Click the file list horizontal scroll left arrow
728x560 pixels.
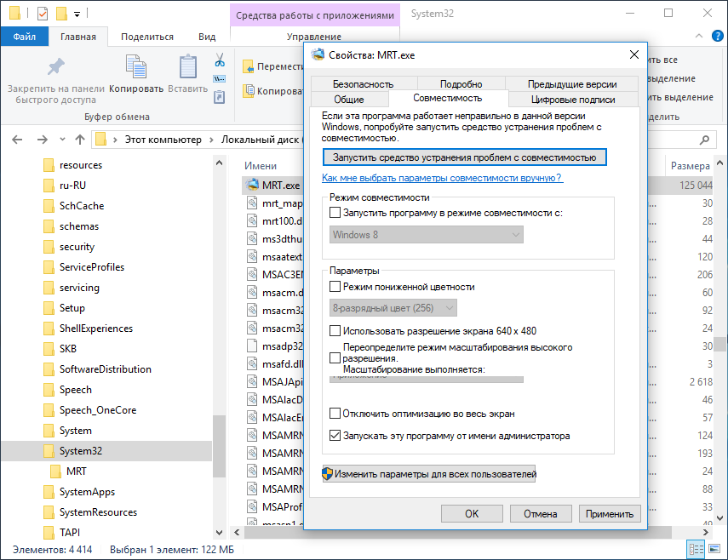pyautogui.click(x=237, y=532)
